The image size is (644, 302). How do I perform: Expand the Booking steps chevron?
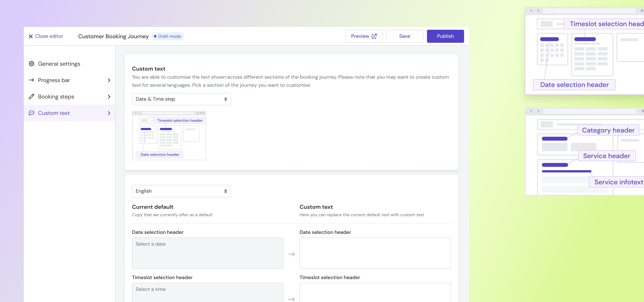[109, 97]
